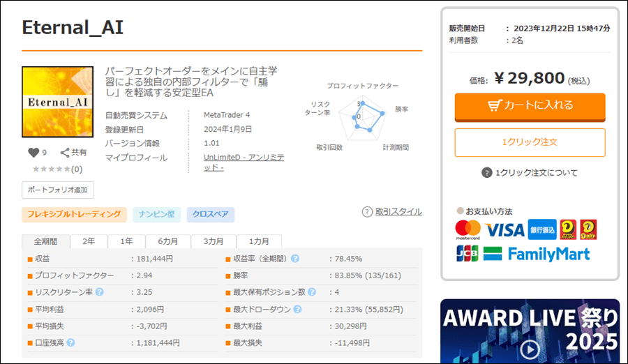This screenshot has height=364, width=628.
Task: Click help icon beside 収益率（全期間）
Action: [295, 259]
